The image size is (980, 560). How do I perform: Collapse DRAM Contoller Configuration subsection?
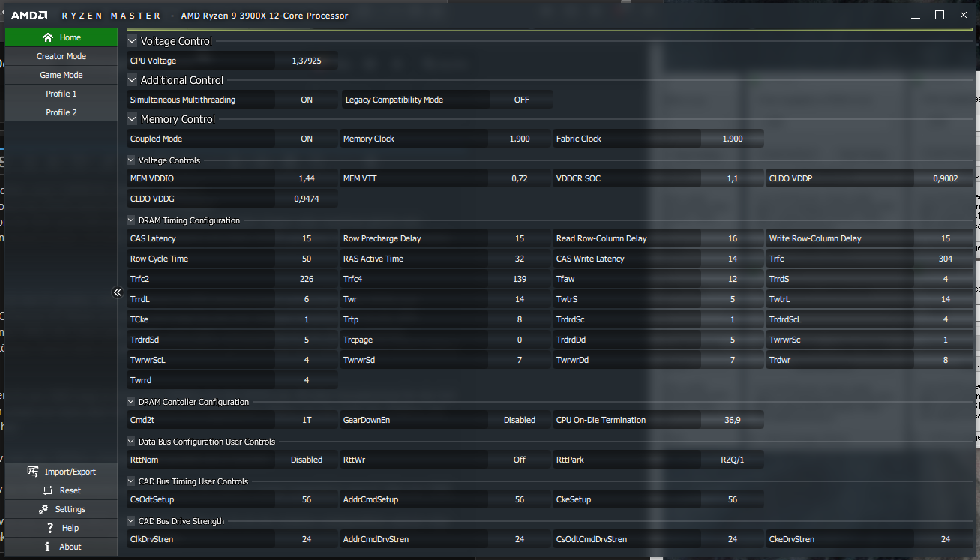(132, 402)
